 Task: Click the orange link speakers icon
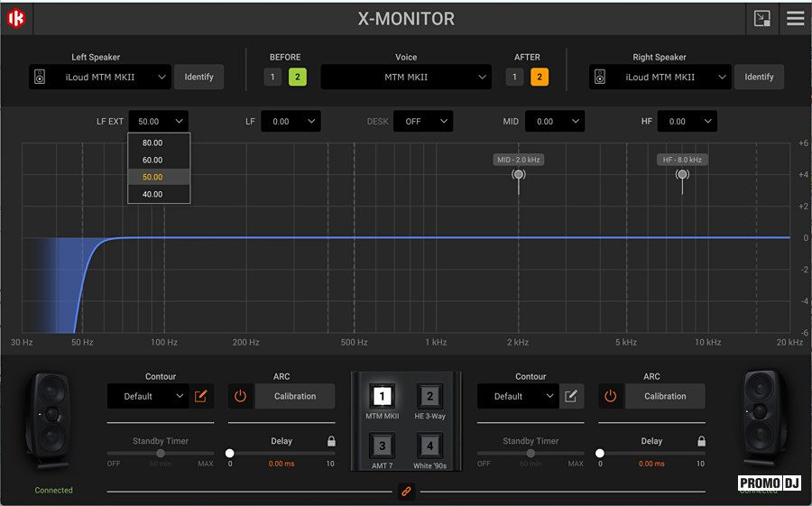point(406,491)
